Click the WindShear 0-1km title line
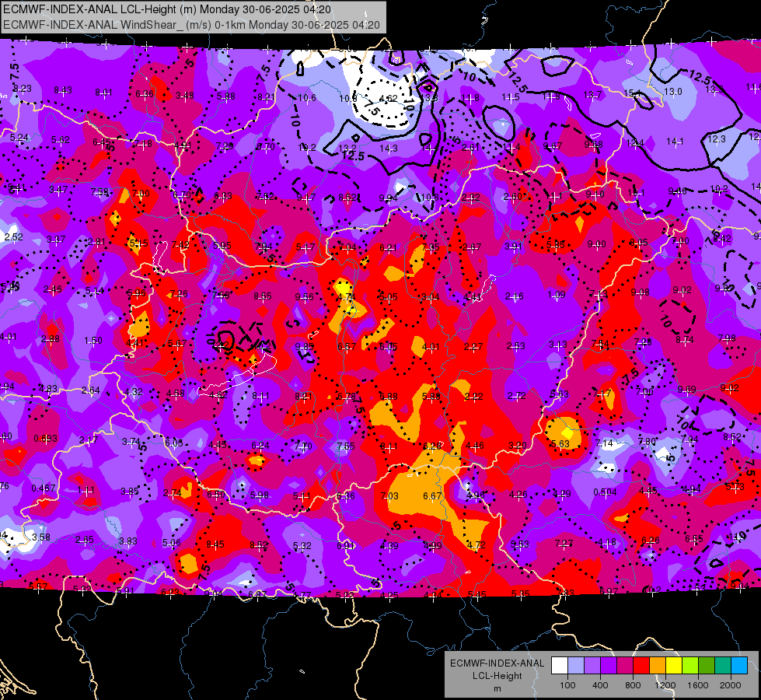Screen dimensions: 761x700 coord(192,25)
